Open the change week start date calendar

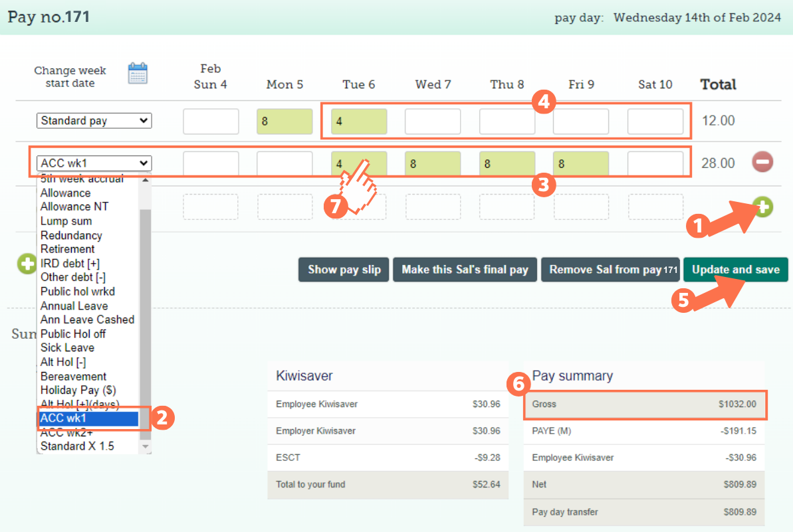click(138, 73)
